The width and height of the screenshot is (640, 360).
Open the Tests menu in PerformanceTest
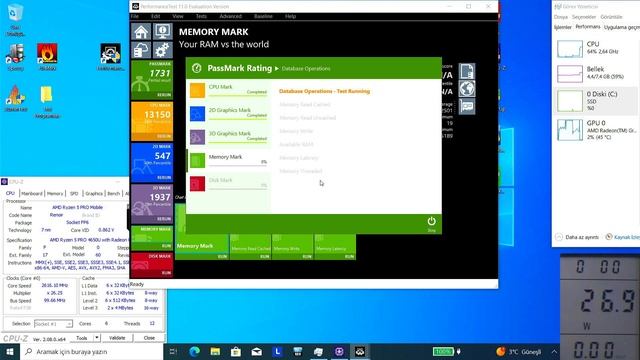(x=201, y=16)
